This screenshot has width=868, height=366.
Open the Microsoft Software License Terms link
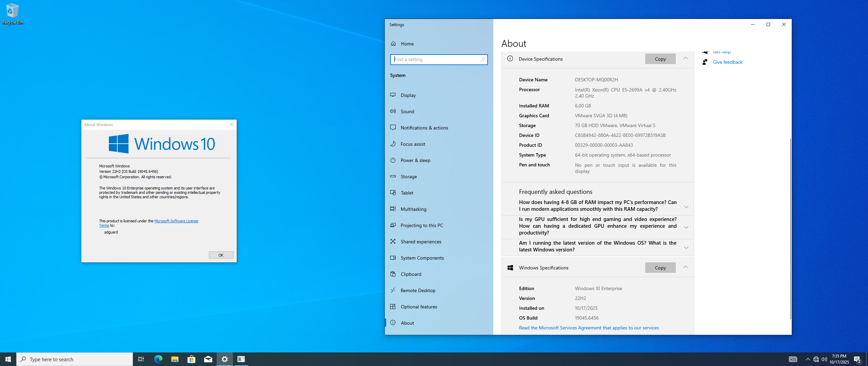(x=176, y=221)
